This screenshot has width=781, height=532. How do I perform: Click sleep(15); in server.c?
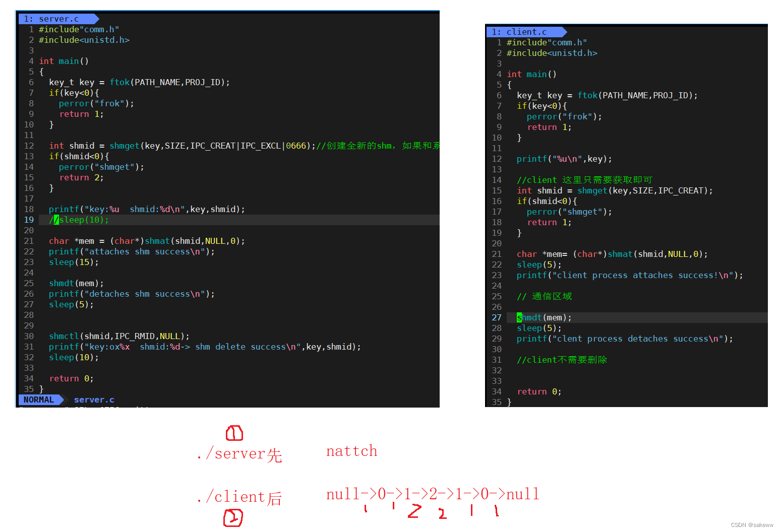click(x=74, y=262)
